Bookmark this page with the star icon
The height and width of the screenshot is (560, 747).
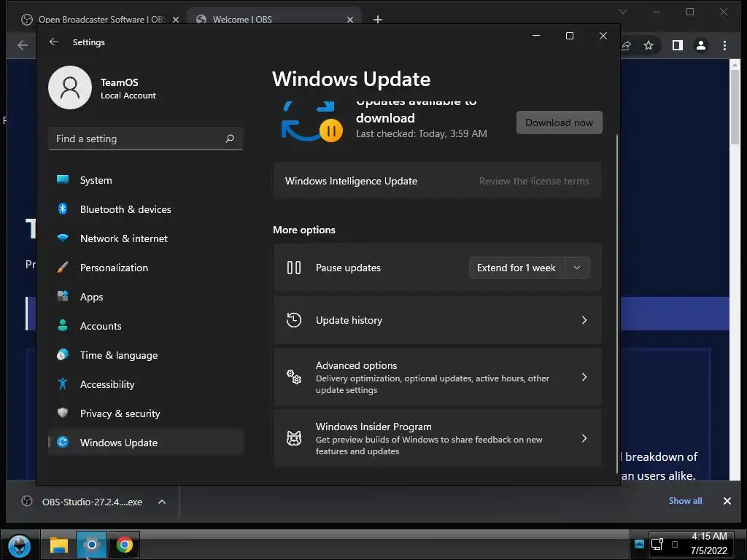coord(649,45)
